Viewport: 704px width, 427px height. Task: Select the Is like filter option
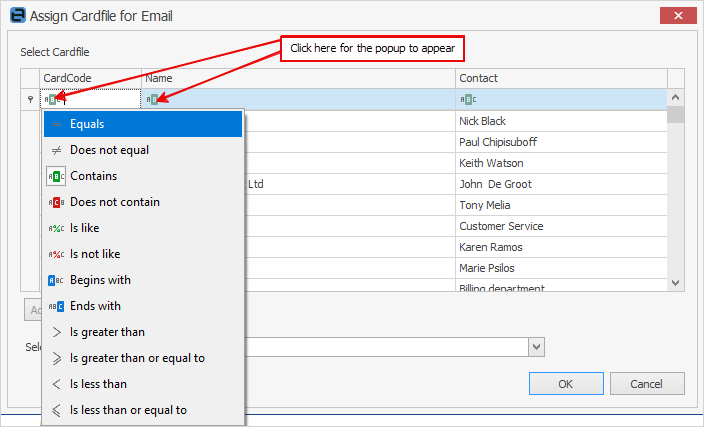143,228
